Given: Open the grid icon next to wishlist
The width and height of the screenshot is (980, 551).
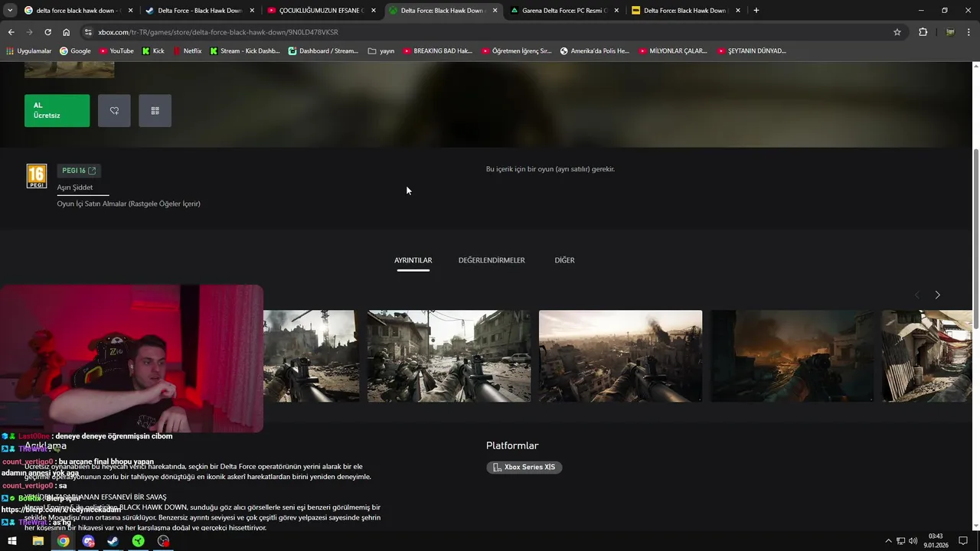Looking at the screenshot, I should coord(155,111).
